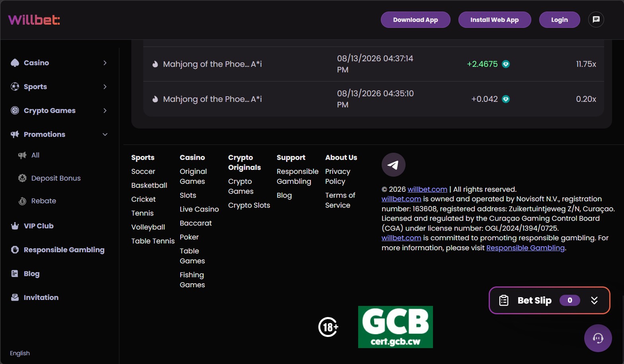Open the footer Blog link under Support
The height and width of the screenshot is (364, 624).
click(x=285, y=195)
